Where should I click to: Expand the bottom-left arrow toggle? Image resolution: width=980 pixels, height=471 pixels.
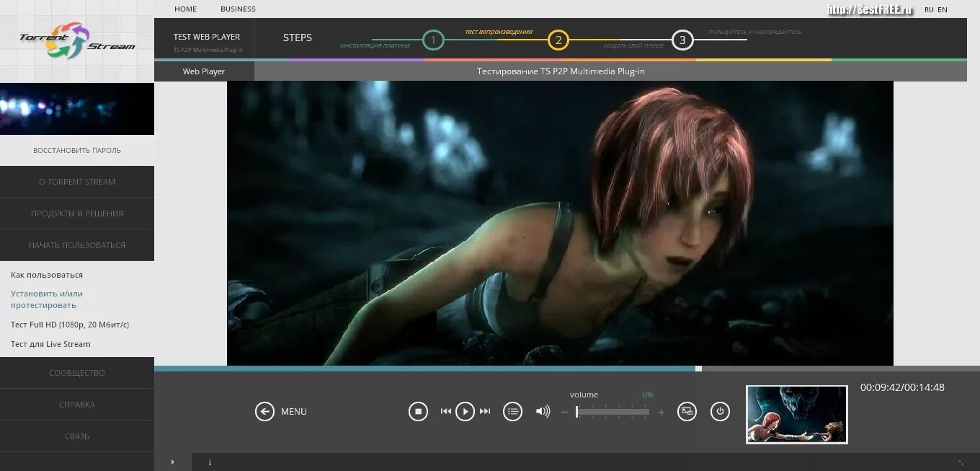[x=172, y=462]
